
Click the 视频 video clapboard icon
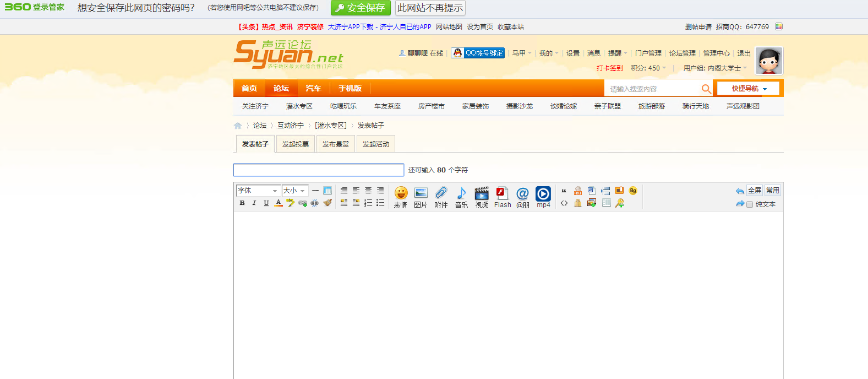(482, 197)
